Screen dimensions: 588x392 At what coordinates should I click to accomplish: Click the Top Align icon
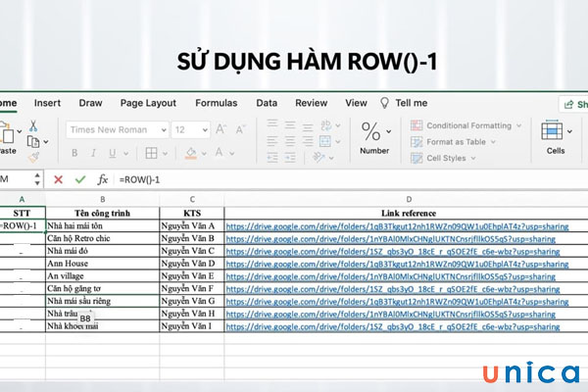pyautogui.click(x=272, y=124)
